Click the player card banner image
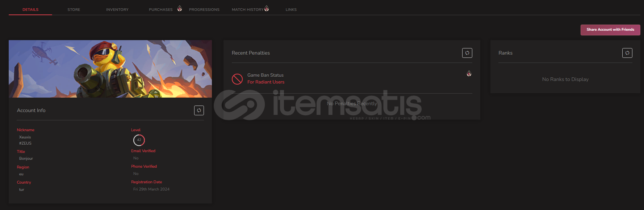 110,69
